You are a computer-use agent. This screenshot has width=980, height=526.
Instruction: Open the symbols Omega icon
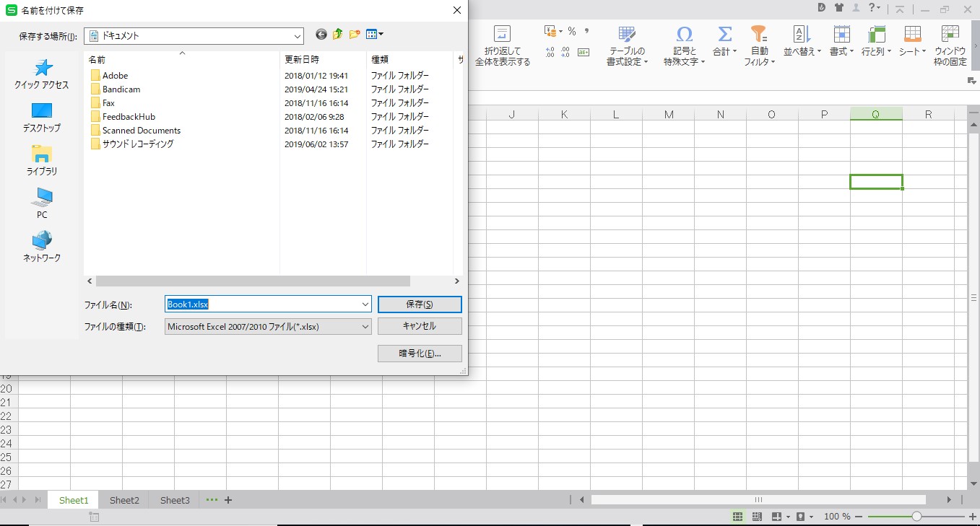[684, 35]
